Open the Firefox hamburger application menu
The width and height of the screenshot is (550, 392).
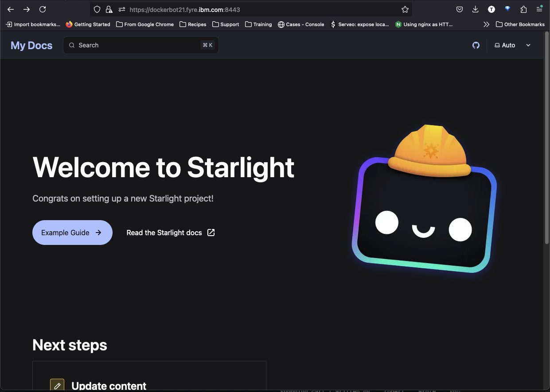point(539,9)
